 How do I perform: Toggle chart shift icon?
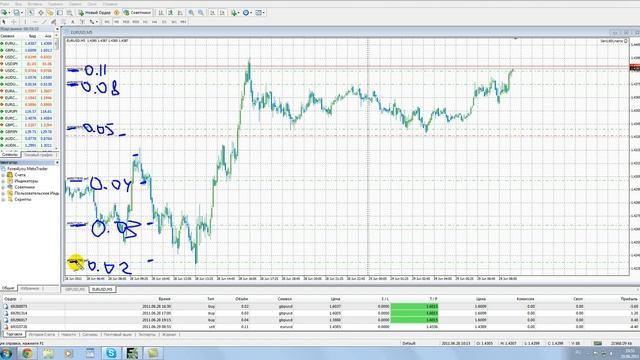(222, 13)
